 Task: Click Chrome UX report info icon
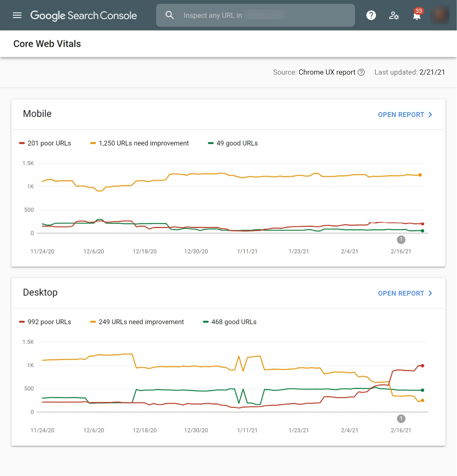tap(361, 72)
